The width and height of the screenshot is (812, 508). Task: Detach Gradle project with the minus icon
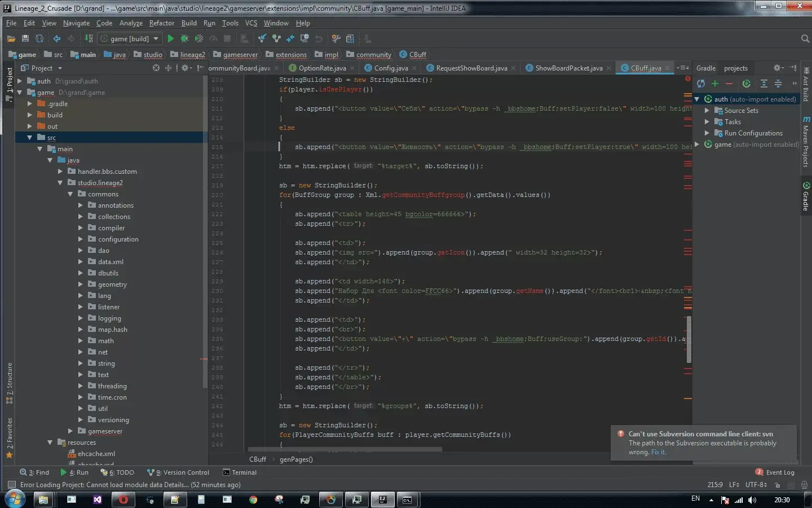pos(729,84)
